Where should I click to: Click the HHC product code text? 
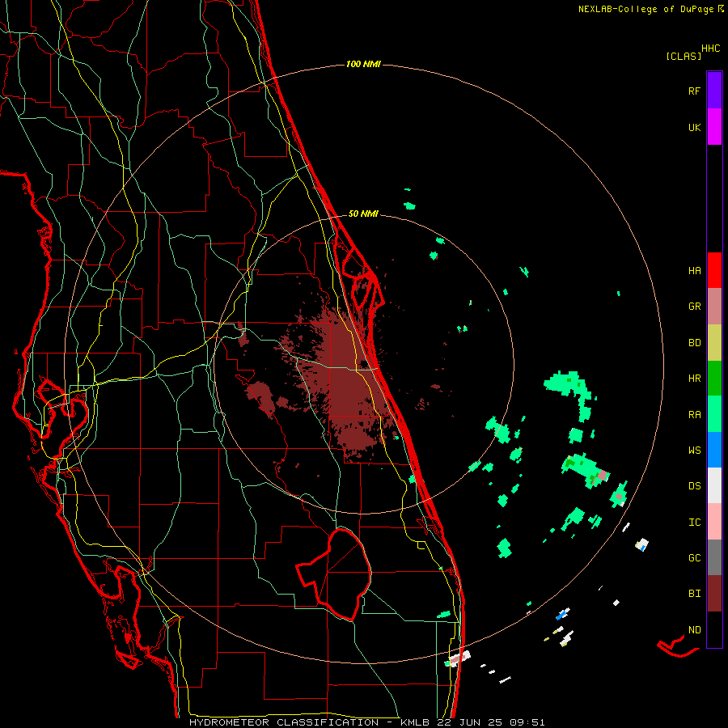point(711,49)
